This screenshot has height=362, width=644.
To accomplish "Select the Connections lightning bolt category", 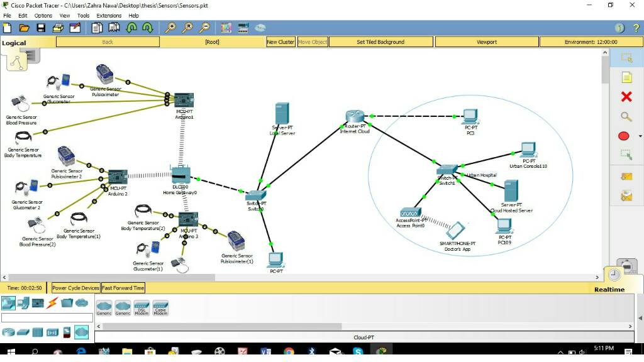I will (52, 303).
